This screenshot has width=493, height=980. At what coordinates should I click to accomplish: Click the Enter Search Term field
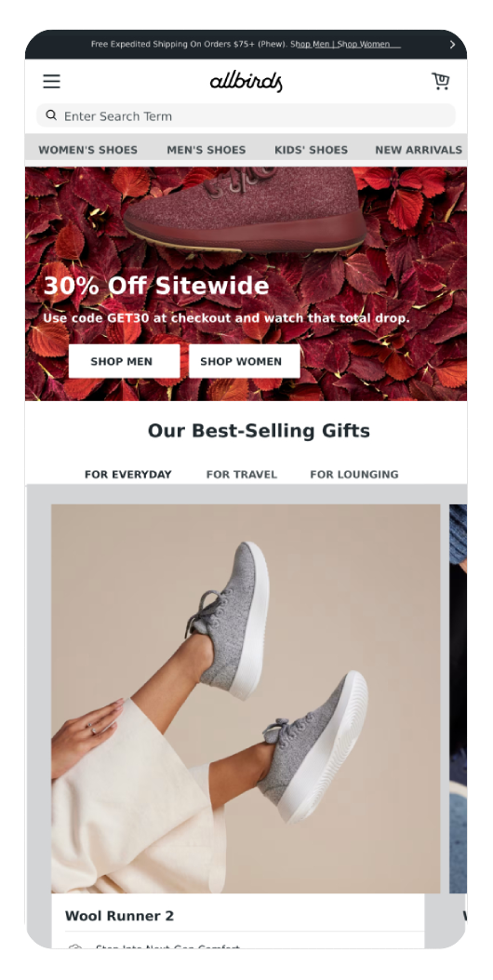point(246,115)
